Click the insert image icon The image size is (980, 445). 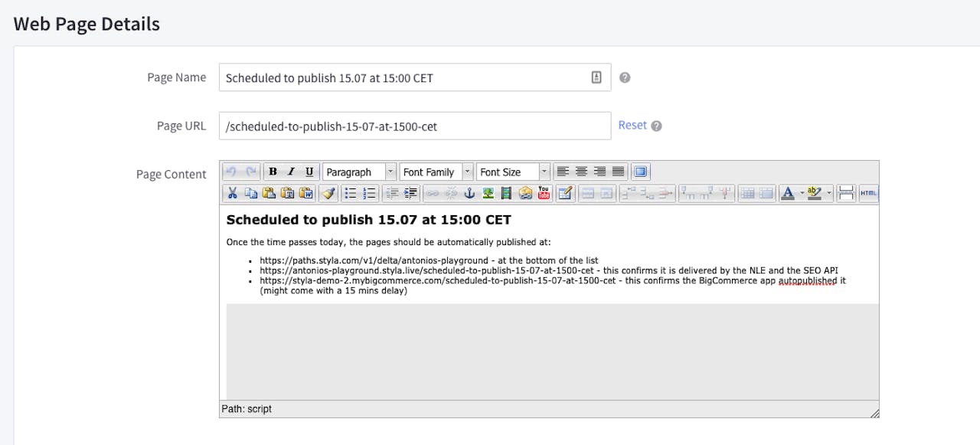pyautogui.click(x=488, y=194)
